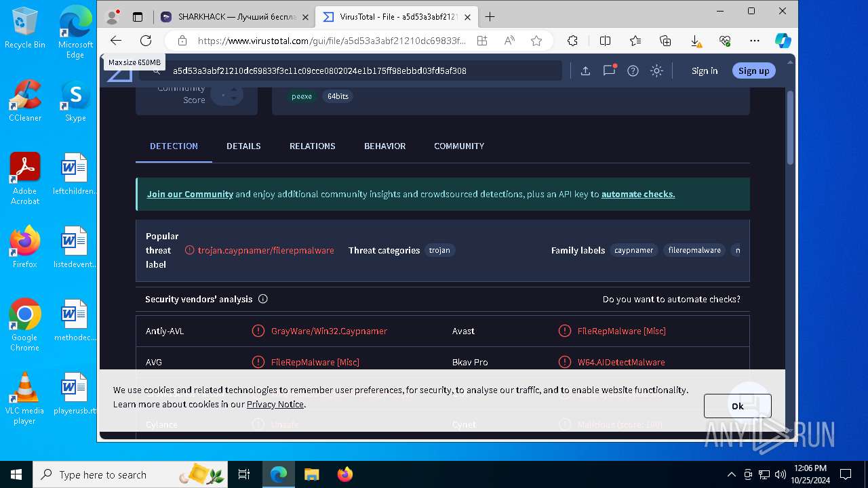868x488 pixels.
Task: Open the Recycle Bin desktop icon
Action: pyautogui.click(x=24, y=28)
